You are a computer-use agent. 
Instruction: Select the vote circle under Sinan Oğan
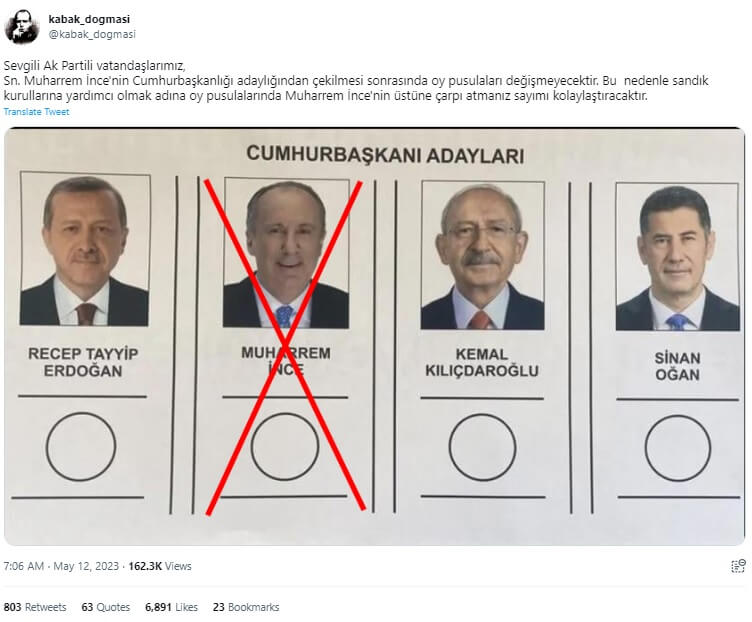[678, 448]
